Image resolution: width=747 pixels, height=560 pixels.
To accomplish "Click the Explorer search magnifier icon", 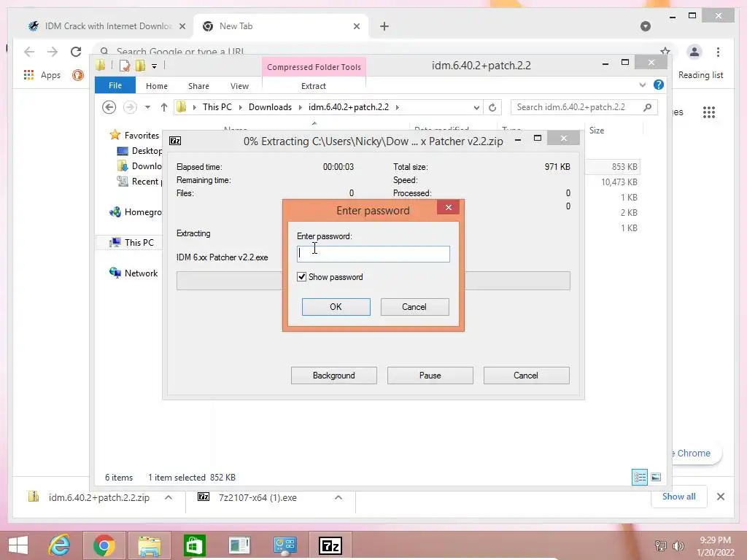I will pyautogui.click(x=647, y=107).
